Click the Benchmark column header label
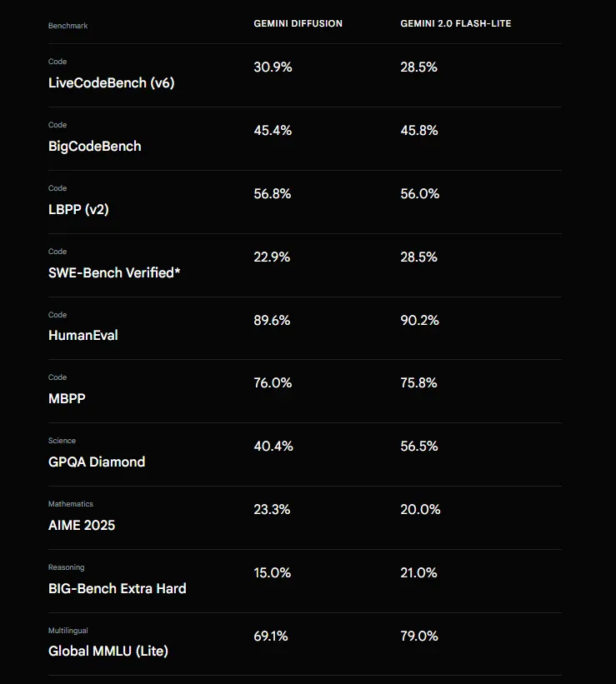Image resolution: width=616 pixels, height=684 pixels. (68, 26)
